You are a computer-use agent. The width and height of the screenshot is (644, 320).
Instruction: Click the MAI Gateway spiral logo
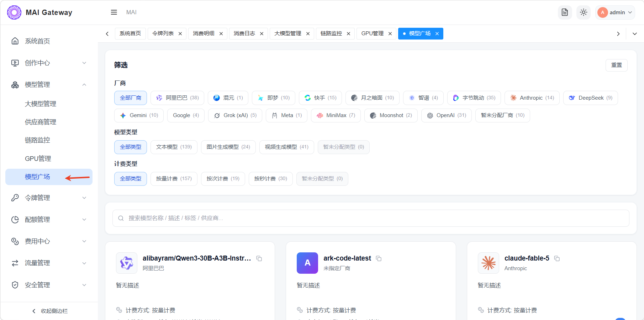pos(14,12)
